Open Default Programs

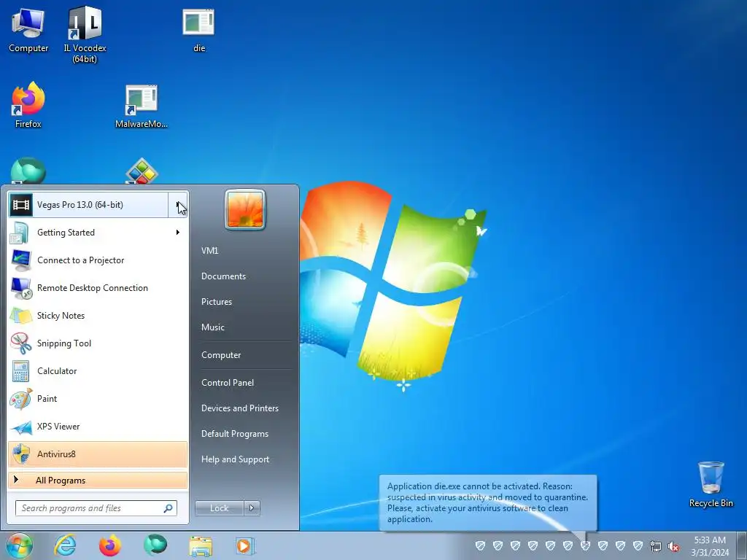tap(234, 434)
